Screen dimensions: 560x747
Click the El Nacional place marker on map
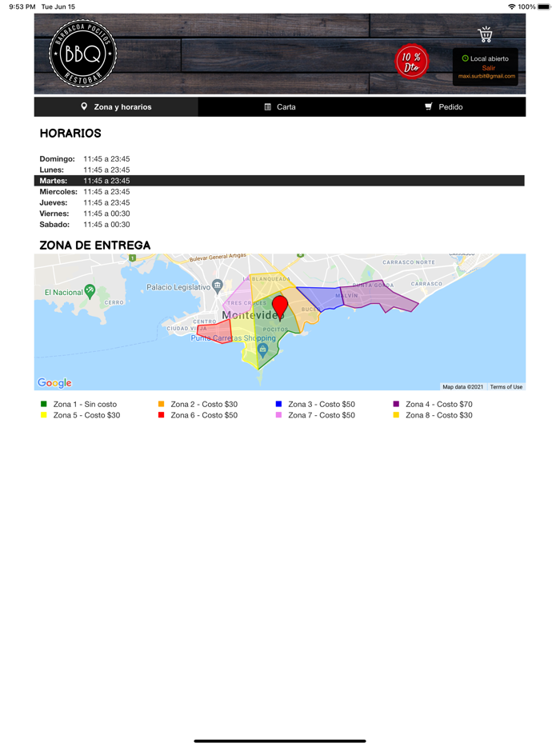pyautogui.click(x=90, y=291)
